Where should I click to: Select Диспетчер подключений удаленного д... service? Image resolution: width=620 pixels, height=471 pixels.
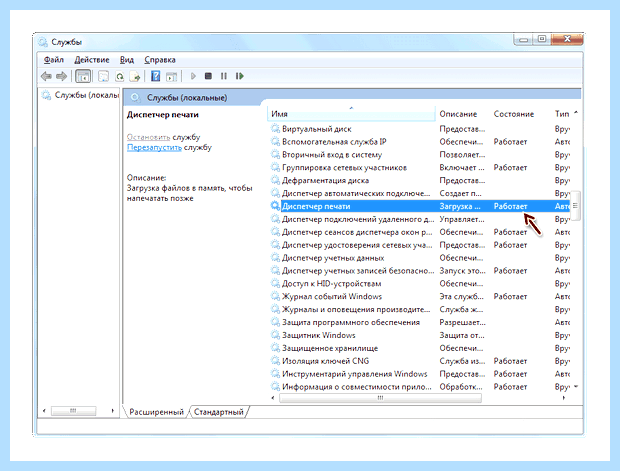[x=358, y=219]
